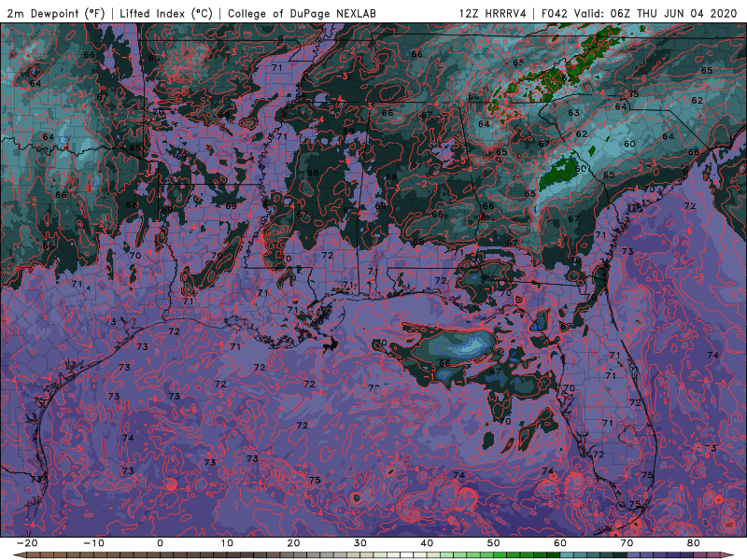Click the 50 tick label on color scale

494,543
